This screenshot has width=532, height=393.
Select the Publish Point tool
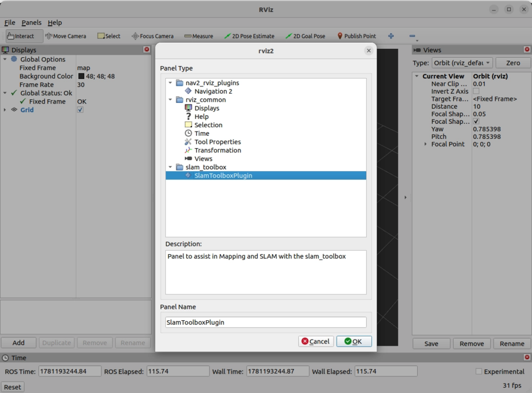click(x=356, y=36)
